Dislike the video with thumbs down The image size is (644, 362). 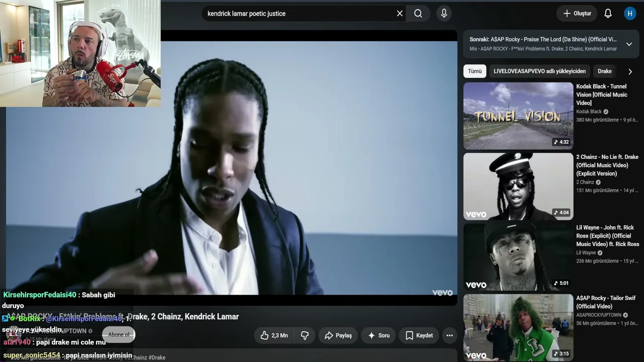[x=305, y=335]
